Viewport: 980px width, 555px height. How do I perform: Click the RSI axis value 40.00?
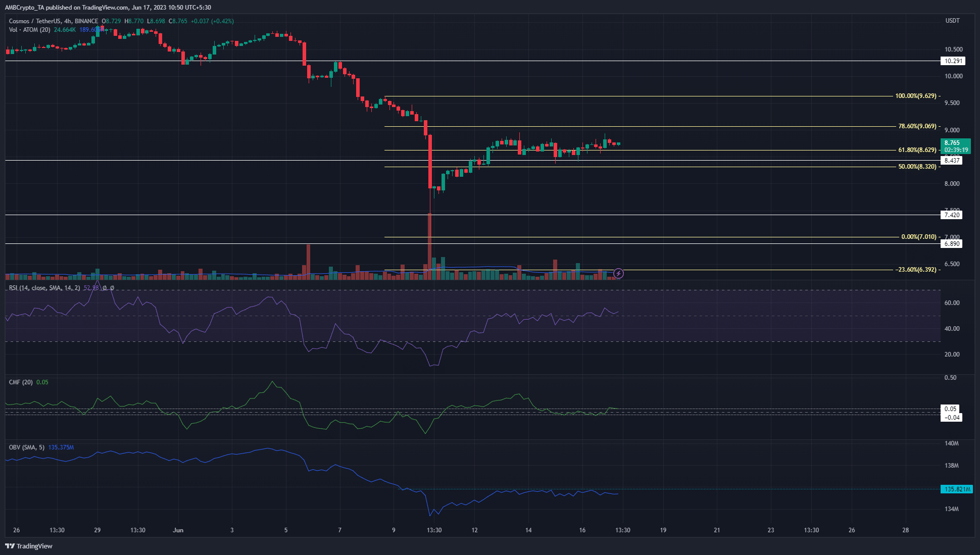click(952, 329)
